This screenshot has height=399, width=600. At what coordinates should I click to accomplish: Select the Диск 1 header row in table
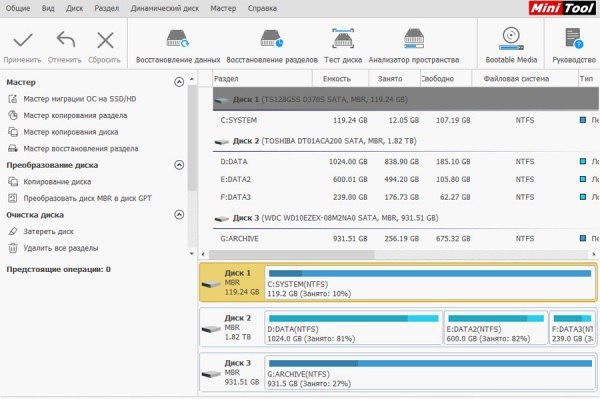coord(406,99)
